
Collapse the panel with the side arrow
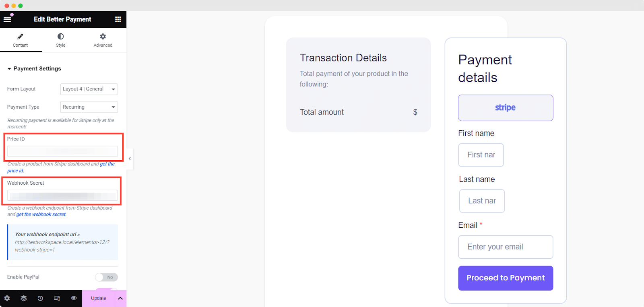(129, 159)
